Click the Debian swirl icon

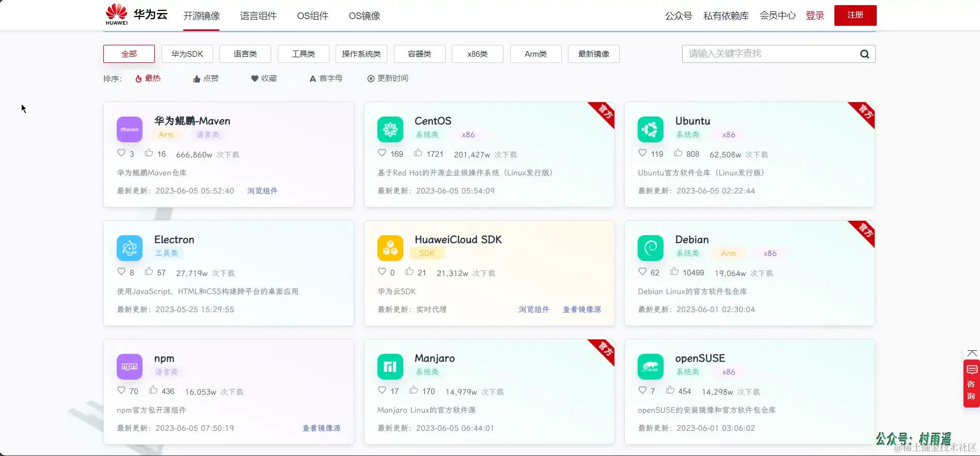[651, 248]
